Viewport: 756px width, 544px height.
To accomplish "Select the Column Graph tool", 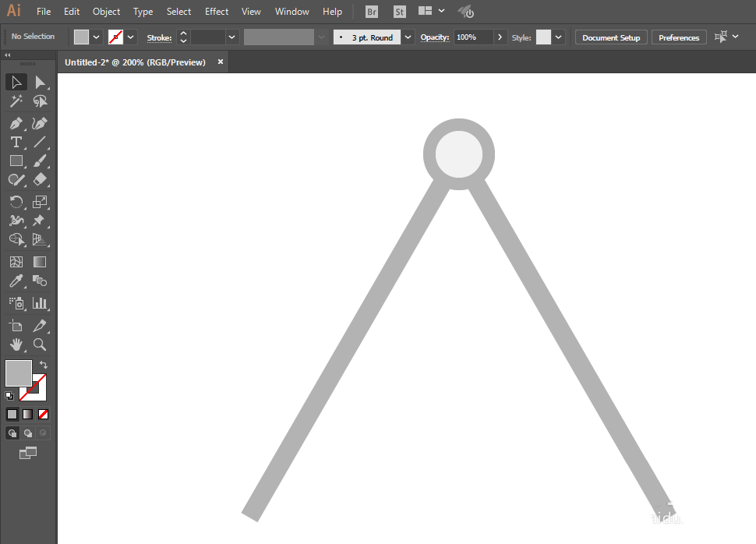I will pyautogui.click(x=40, y=303).
